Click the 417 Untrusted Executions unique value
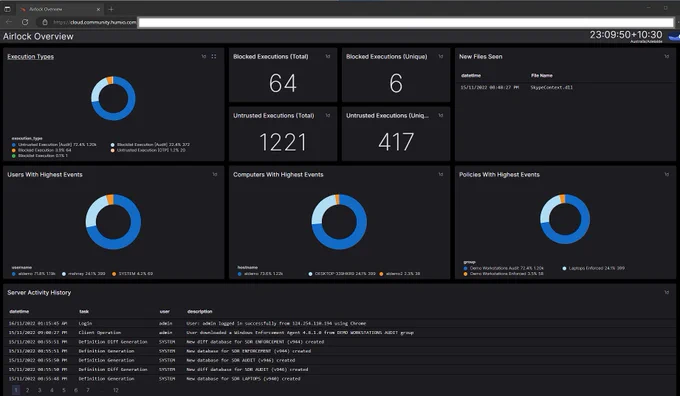The image size is (680, 396). click(396, 142)
